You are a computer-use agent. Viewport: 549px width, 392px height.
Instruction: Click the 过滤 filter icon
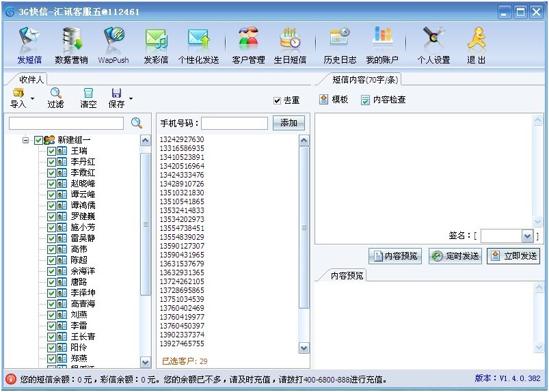pyautogui.click(x=55, y=93)
